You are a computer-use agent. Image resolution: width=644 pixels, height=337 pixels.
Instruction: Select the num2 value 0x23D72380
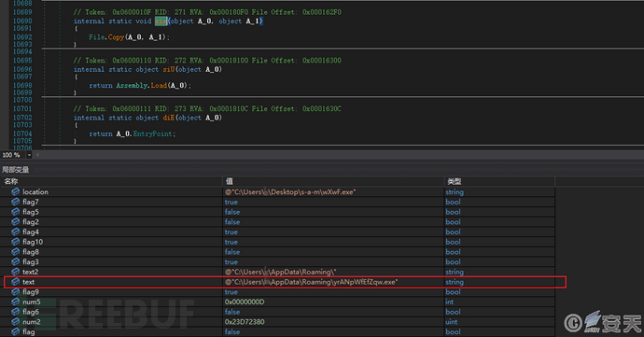pos(245,322)
